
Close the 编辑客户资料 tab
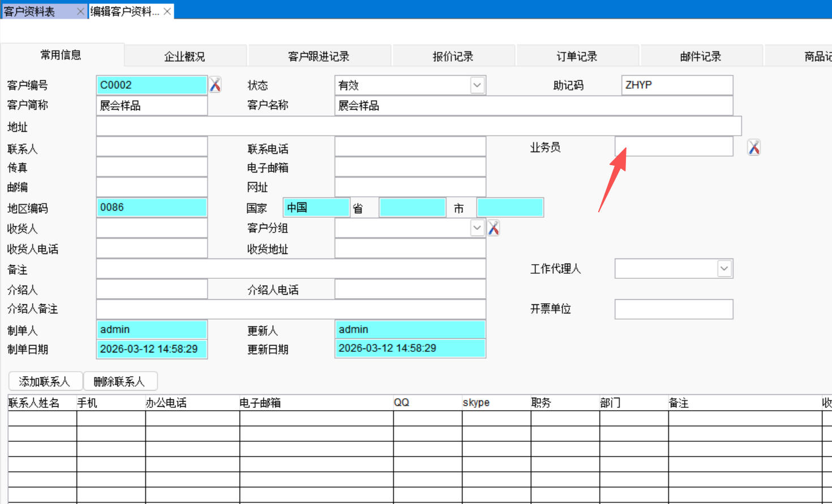pyautogui.click(x=168, y=11)
